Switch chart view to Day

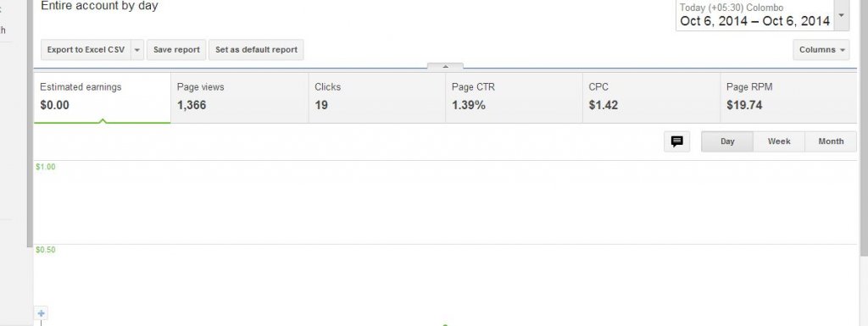coord(726,141)
